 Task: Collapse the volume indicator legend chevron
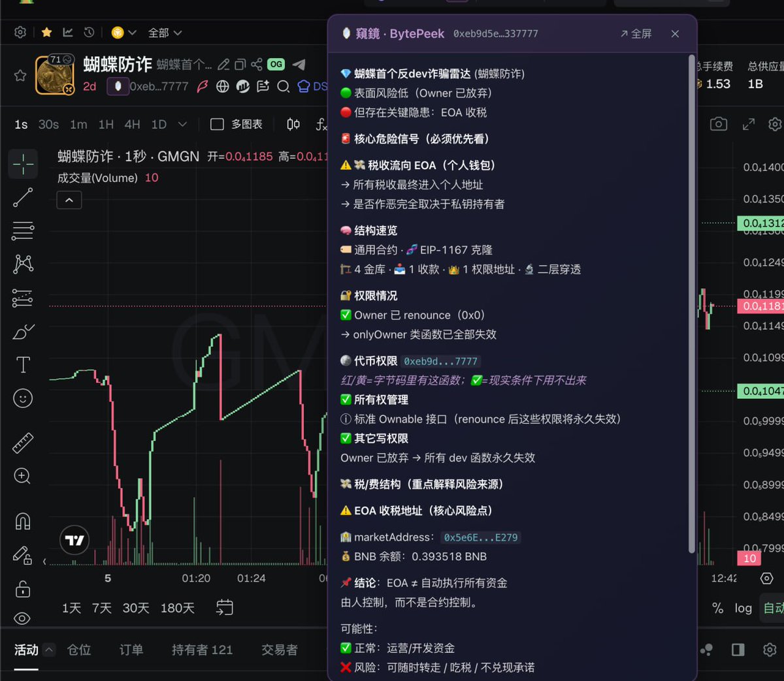[69, 200]
